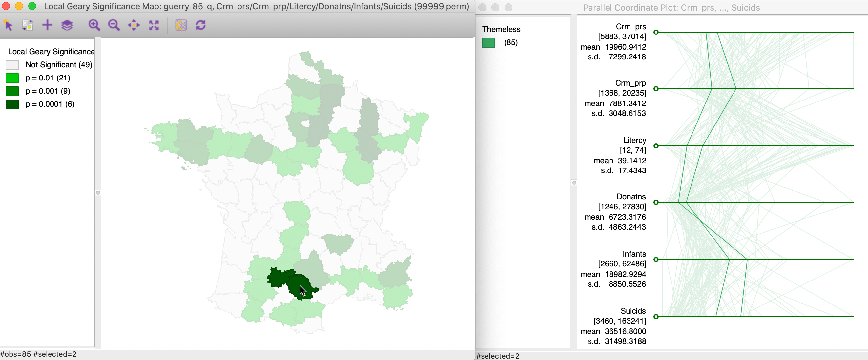
Task: Select the Zoom In magnifier tool
Action: click(94, 25)
